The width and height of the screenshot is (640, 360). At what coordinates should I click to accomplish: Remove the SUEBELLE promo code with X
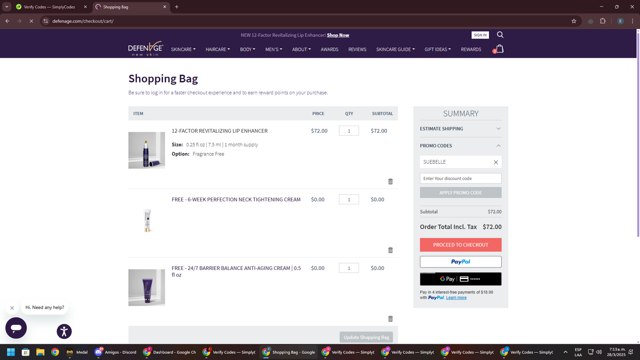496,162
